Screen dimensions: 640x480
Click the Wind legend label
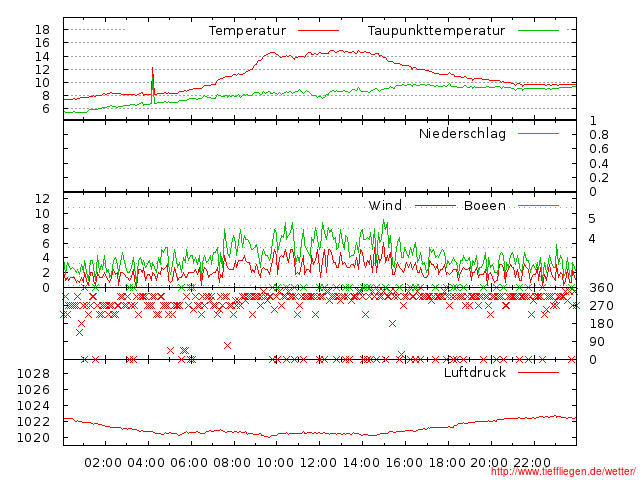tap(385, 205)
